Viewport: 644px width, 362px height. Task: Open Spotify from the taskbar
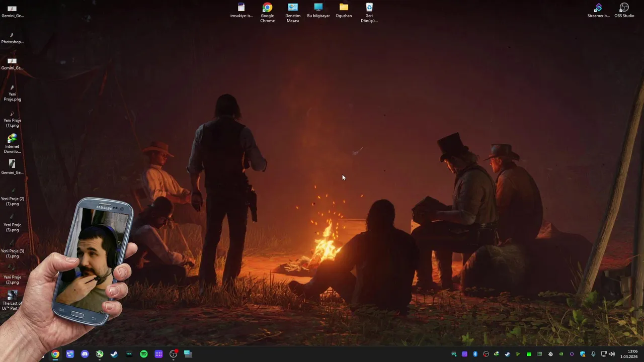tap(144, 354)
